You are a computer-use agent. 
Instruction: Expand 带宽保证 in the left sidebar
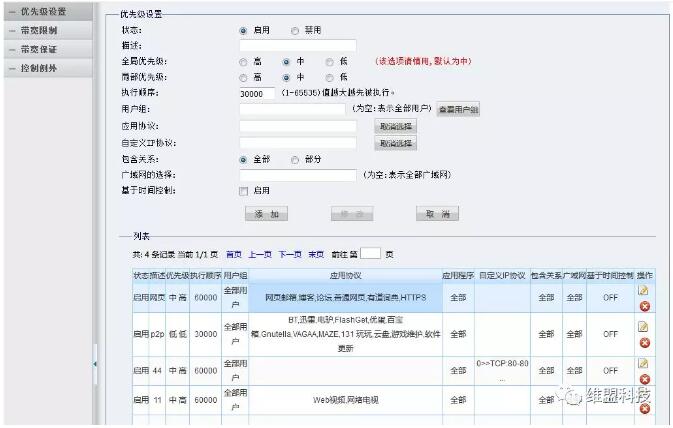coord(40,49)
